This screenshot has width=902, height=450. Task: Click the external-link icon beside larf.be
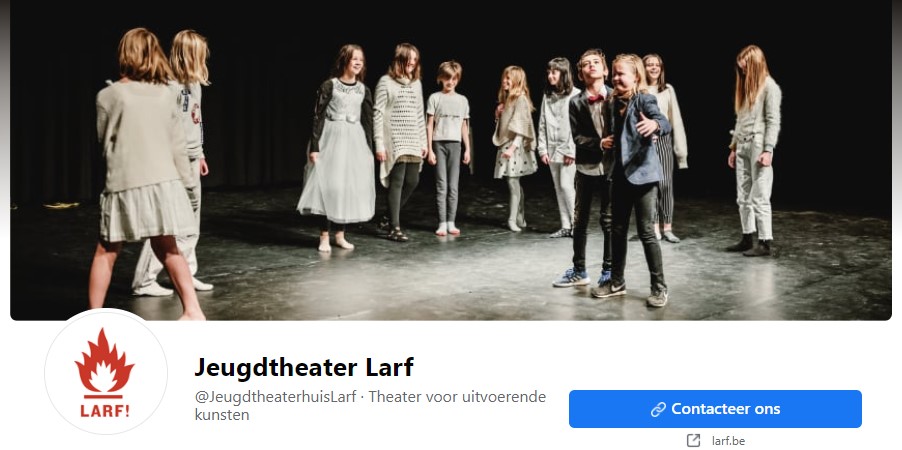(694, 441)
